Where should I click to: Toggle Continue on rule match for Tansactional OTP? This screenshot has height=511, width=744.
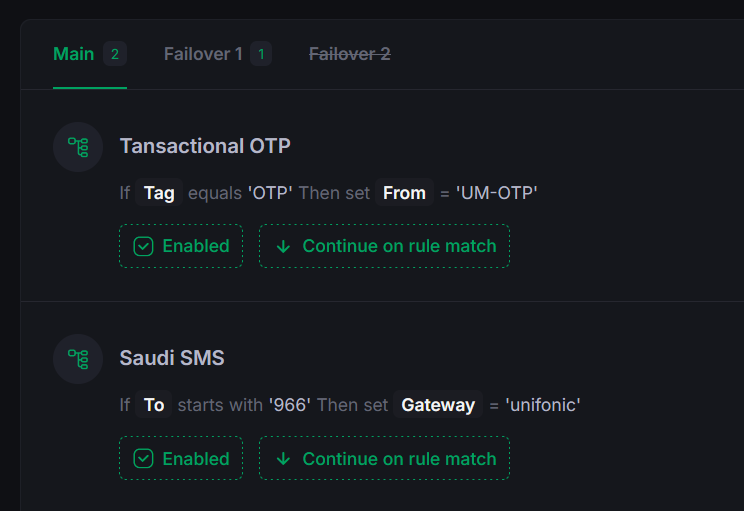click(384, 246)
